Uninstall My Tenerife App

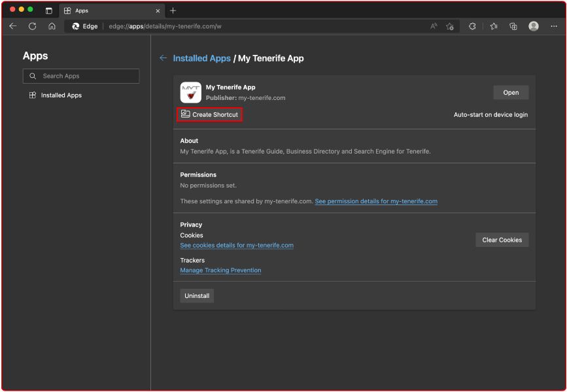pos(196,295)
